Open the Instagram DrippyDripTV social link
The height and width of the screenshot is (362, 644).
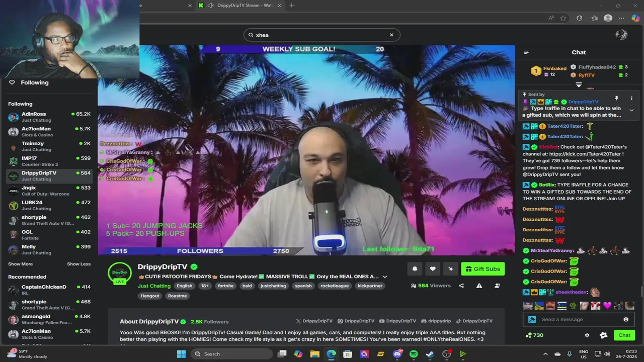click(356, 321)
